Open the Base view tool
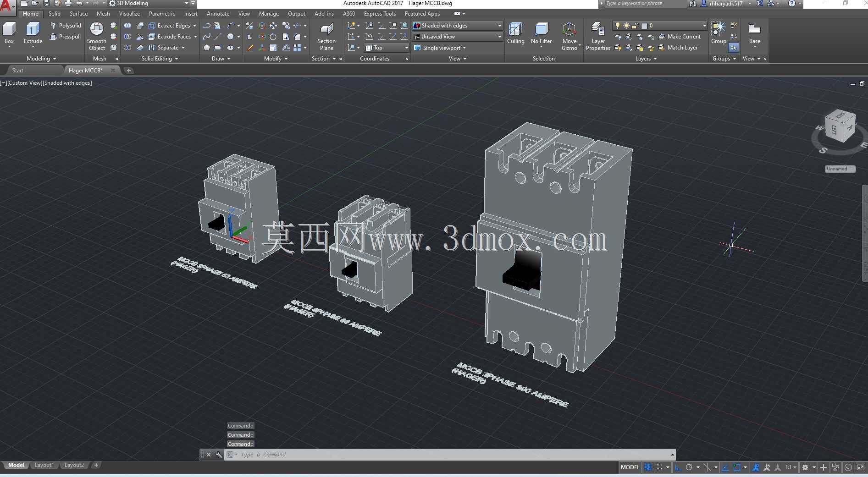Image resolution: width=868 pixels, height=477 pixels. pyautogui.click(x=755, y=35)
